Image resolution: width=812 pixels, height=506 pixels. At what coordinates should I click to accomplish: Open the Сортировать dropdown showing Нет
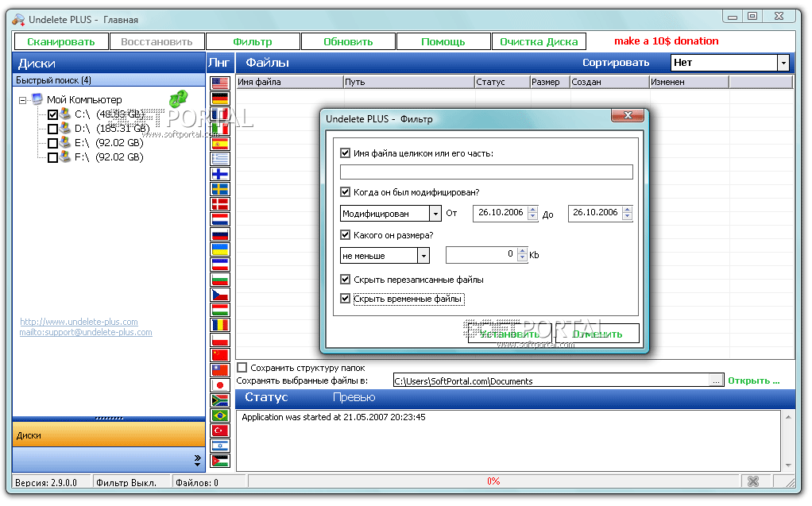783,63
